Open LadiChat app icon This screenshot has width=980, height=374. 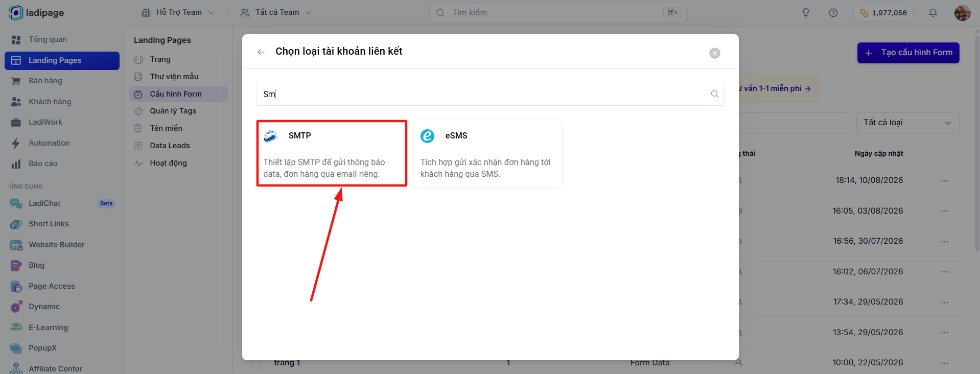click(x=16, y=203)
